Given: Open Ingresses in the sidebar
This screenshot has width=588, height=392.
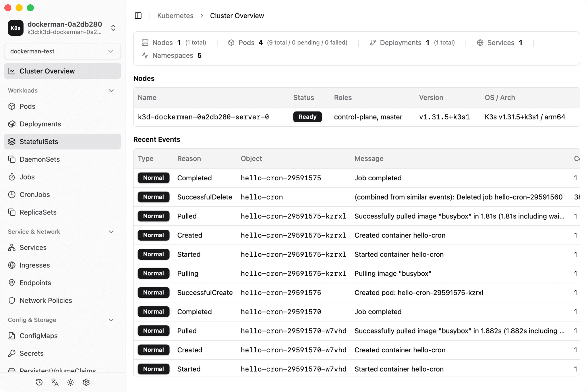Looking at the screenshot, I should pyautogui.click(x=34, y=265).
